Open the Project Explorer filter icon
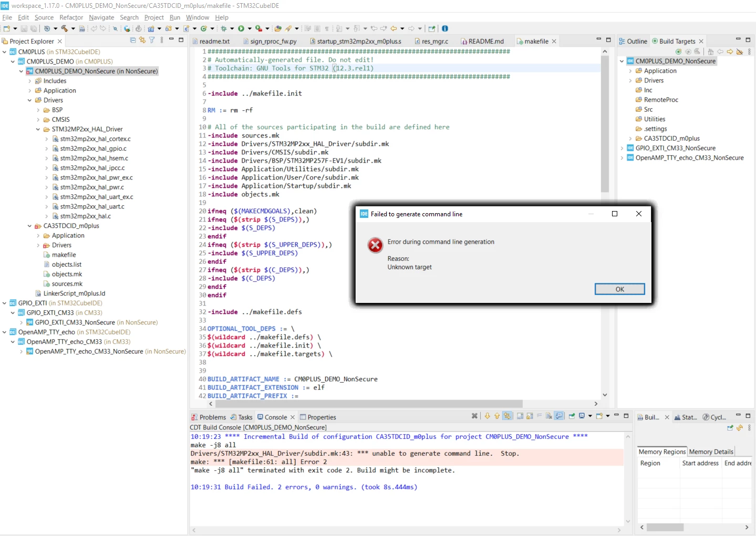This screenshot has width=756, height=536. tap(152, 40)
